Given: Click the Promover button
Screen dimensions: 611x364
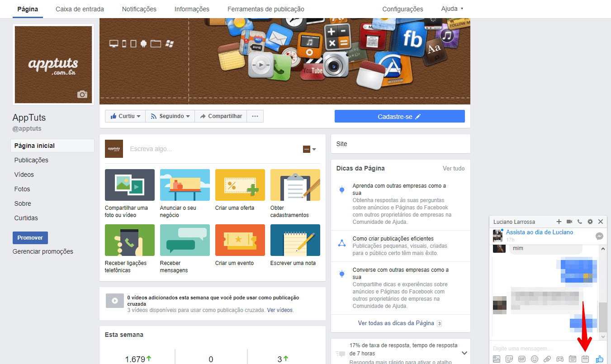Looking at the screenshot, I should coord(30,238).
